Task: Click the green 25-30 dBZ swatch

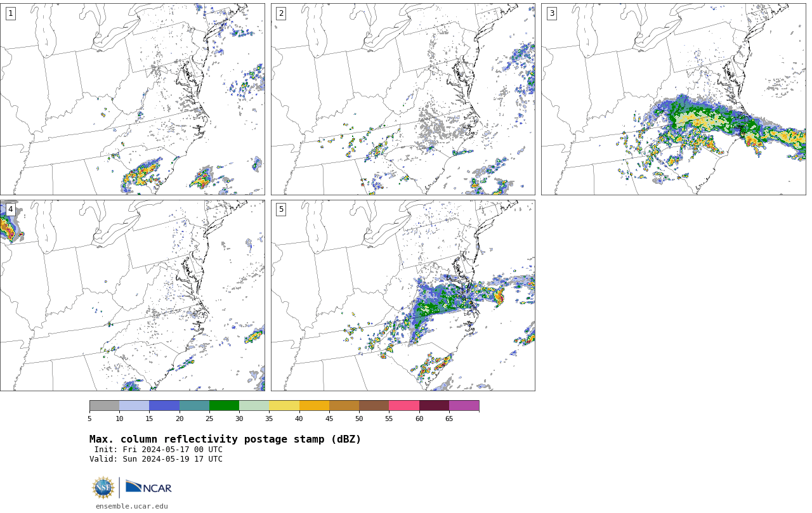Action: coord(224,406)
